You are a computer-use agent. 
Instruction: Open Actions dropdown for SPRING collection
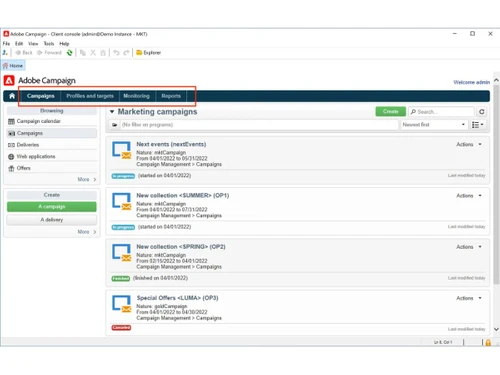point(469,247)
